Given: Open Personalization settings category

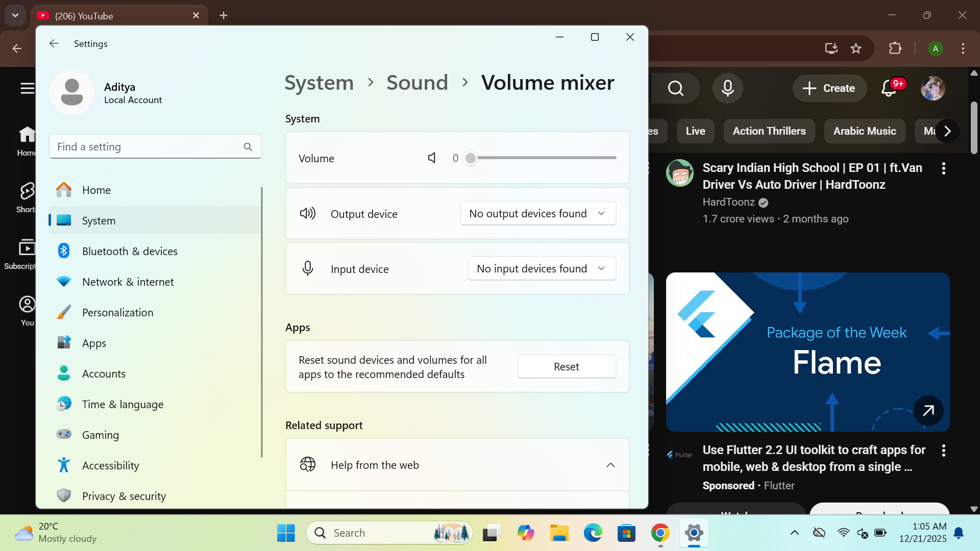Looking at the screenshot, I should coord(117,313).
